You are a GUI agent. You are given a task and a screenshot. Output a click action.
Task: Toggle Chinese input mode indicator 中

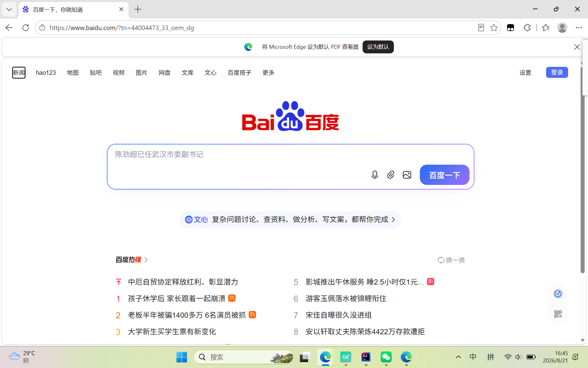click(x=473, y=357)
